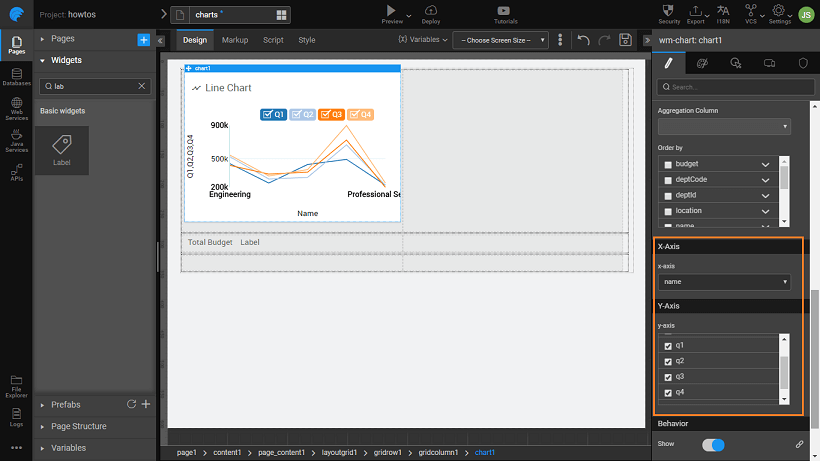Add a new page with plus icon
Screen dimensions: 820x461
(143, 39)
